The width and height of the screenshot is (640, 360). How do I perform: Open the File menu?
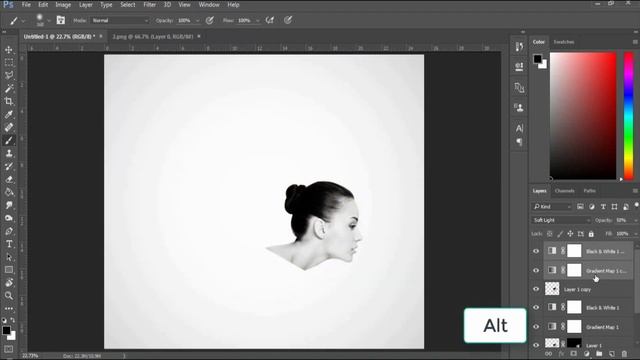(x=26, y=5)
